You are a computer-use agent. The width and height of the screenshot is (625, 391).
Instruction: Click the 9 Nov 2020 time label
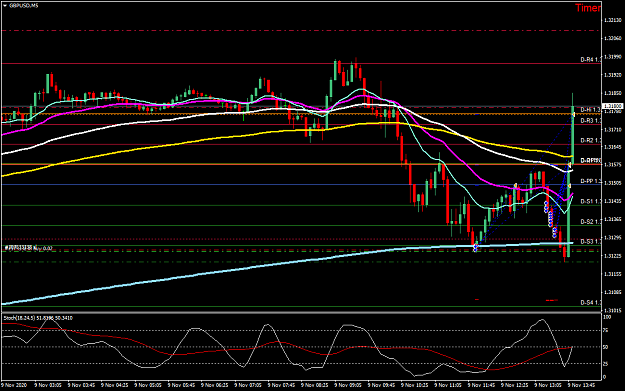point(14,385)
